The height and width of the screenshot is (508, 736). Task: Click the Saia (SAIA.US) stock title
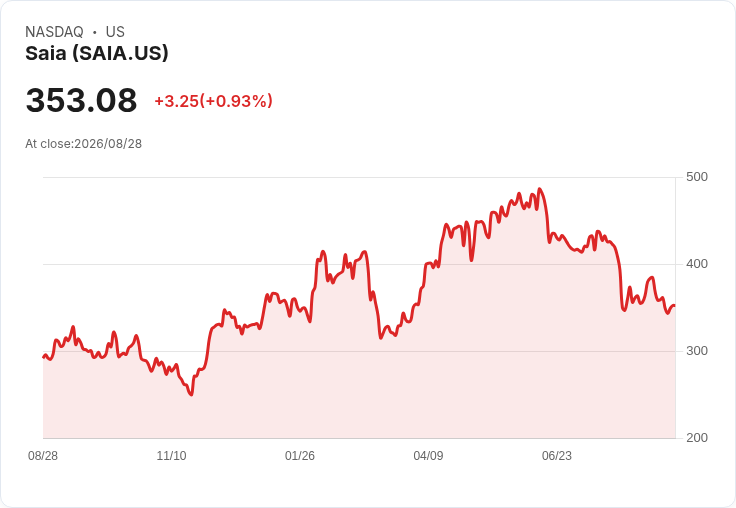pyautogui.click(x=97, y=53)
